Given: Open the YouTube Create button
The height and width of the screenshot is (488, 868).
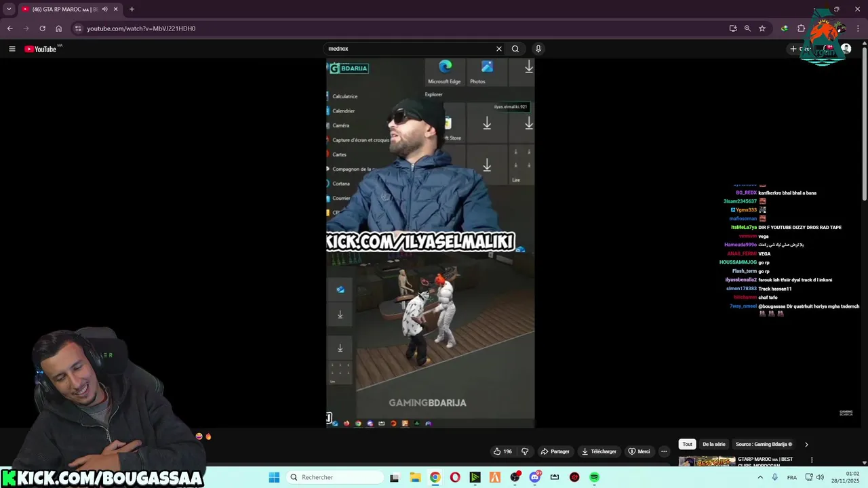Looking at the screenshot, I should click(x=800, y=49).
